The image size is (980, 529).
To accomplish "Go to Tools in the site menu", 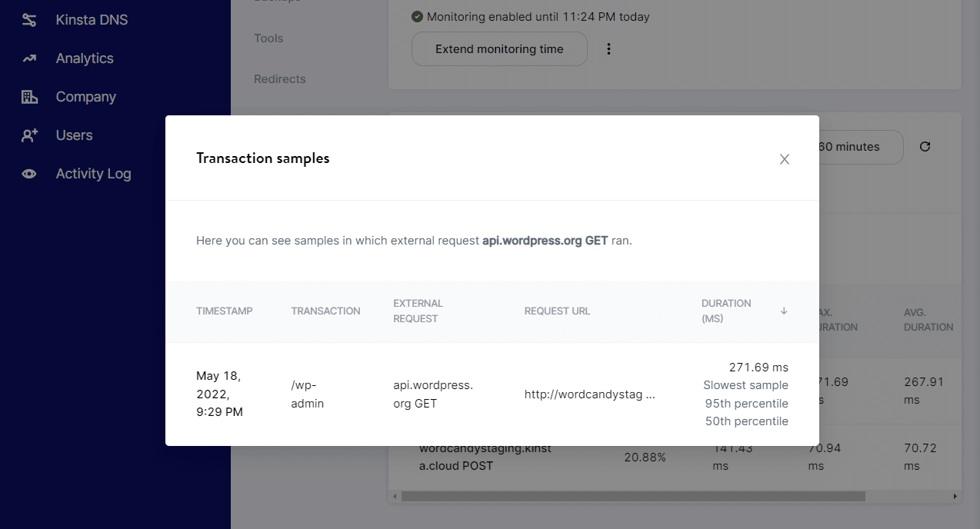I will [268, 38].
